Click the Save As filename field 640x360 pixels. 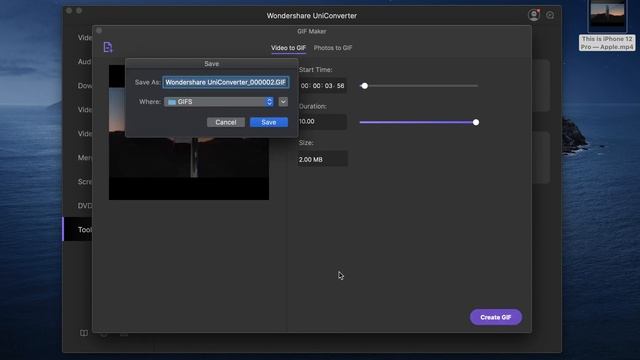[226, 82]
